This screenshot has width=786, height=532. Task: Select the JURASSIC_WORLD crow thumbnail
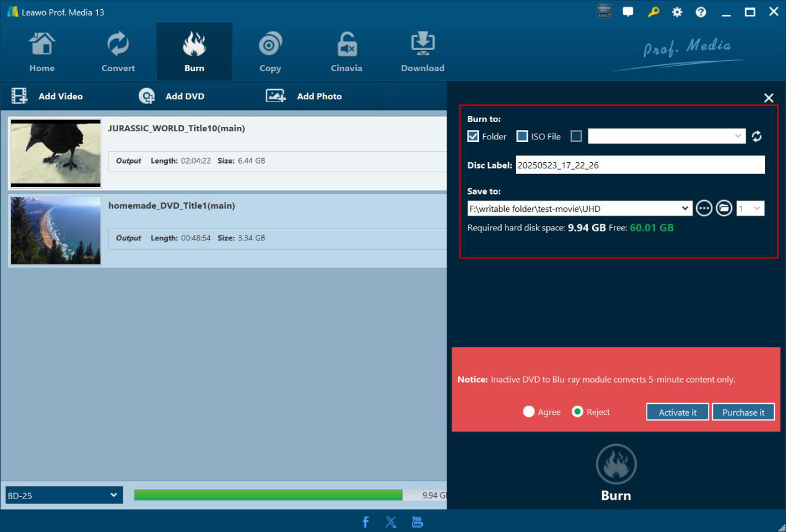tap(56, 153)
